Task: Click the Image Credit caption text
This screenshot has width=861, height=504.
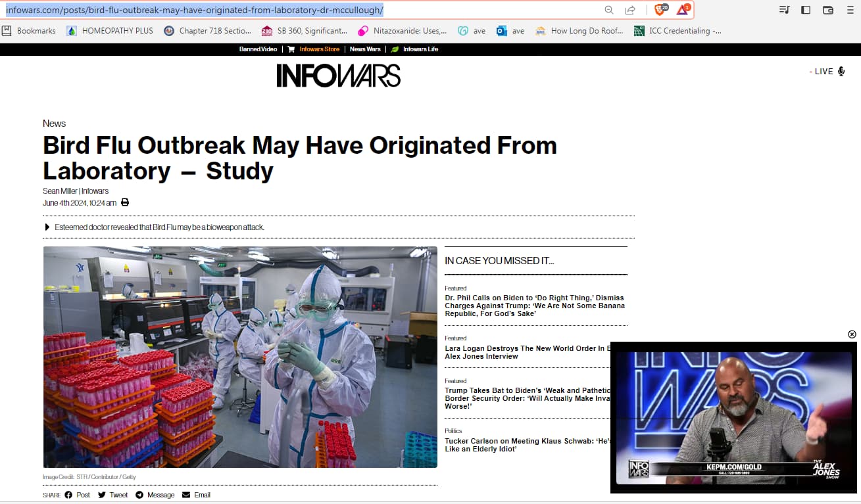Action: [x=89, y=477]
